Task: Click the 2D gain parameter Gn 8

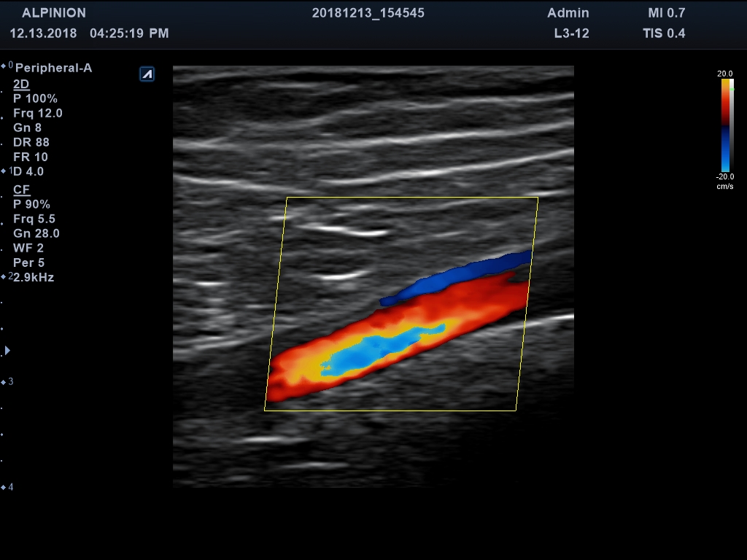Action: point(27,128)
